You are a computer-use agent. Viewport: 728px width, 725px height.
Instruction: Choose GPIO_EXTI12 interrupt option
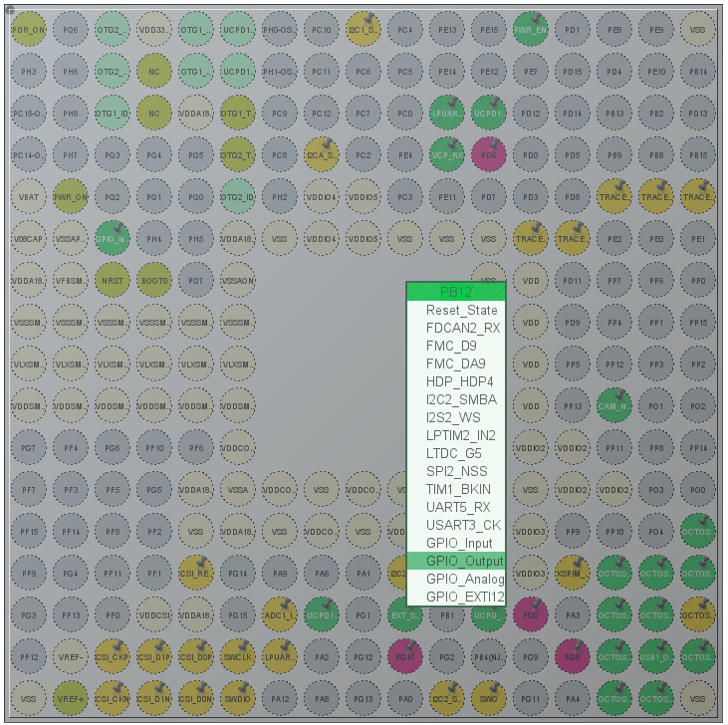(456, 597)
